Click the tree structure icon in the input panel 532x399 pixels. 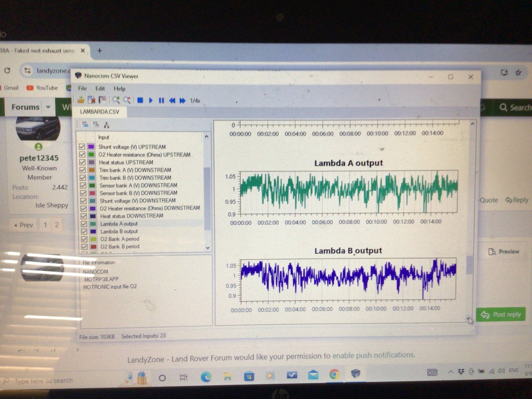(106, 125)
